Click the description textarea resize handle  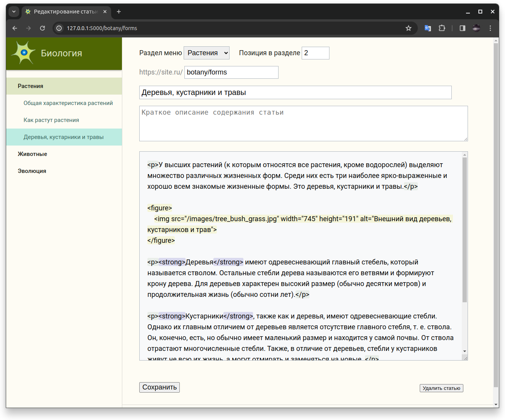(466, 139)
